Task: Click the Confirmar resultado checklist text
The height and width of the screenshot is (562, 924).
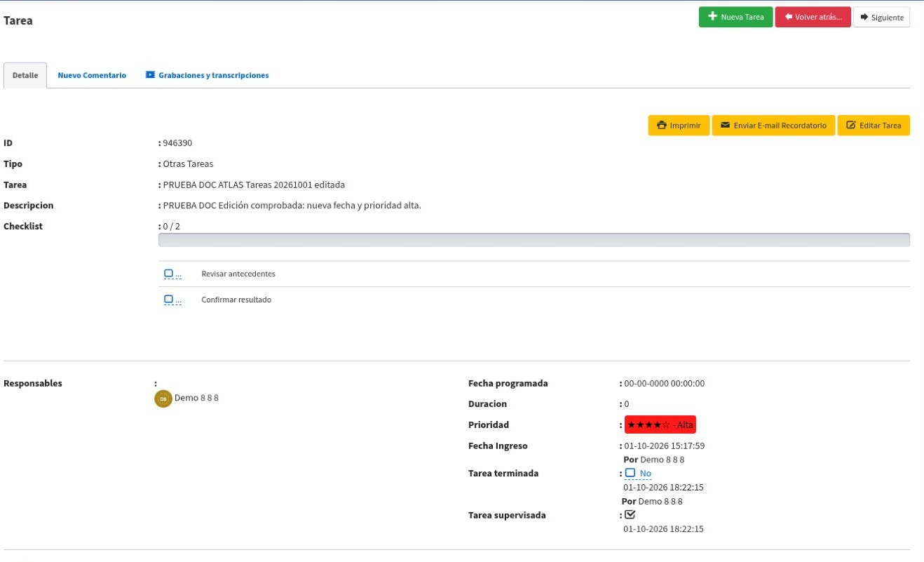Action: [x=236, y=300]
